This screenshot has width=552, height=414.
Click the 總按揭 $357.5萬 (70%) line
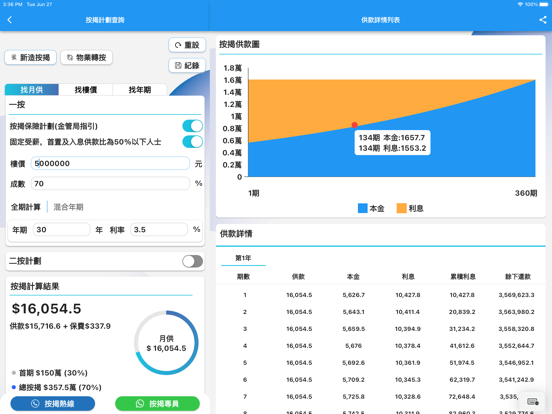60,388
